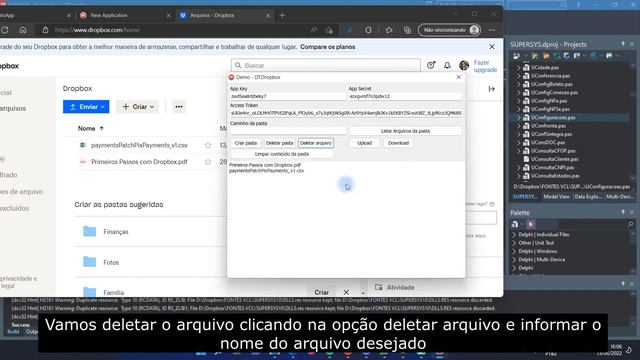Open a new browser tab with plus
The image size is (640, 360).
[282, 15]
